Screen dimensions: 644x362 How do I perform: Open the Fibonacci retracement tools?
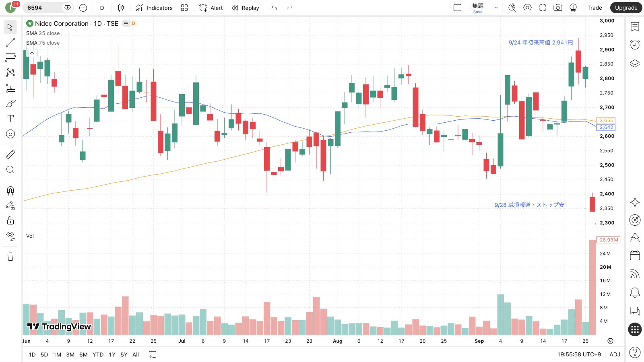10,58
